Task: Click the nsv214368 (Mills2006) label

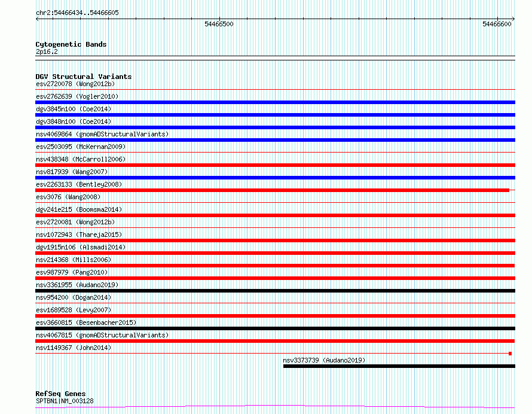Action: 74,260
